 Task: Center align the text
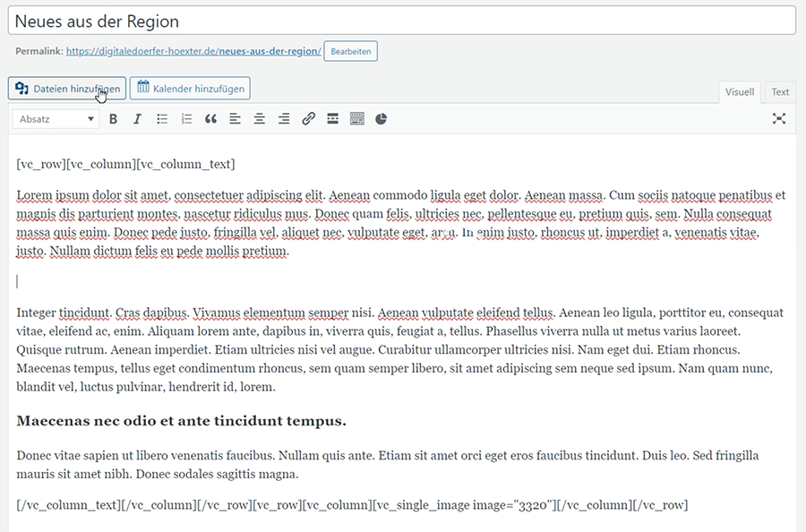point(260,119)
